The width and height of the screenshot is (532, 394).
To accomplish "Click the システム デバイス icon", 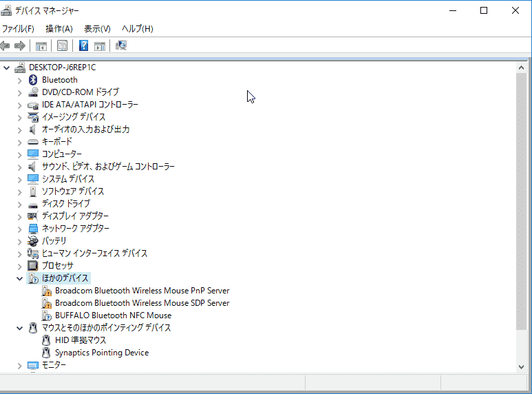I will (33, 178).
